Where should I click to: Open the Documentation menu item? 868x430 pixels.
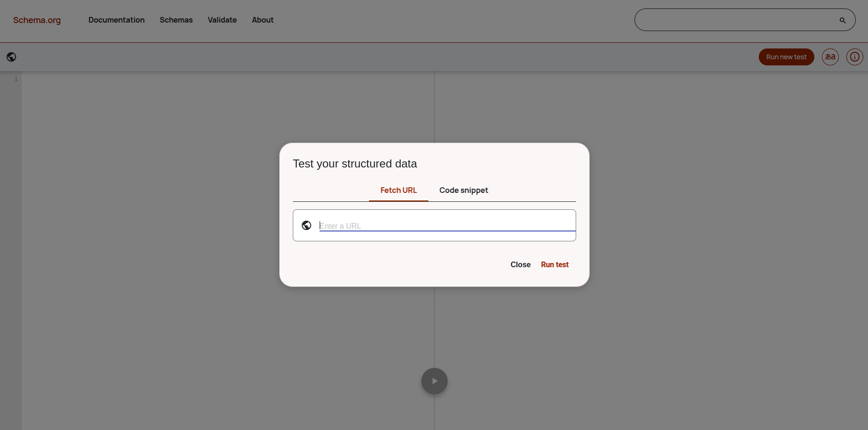click(x=116, y=20)
